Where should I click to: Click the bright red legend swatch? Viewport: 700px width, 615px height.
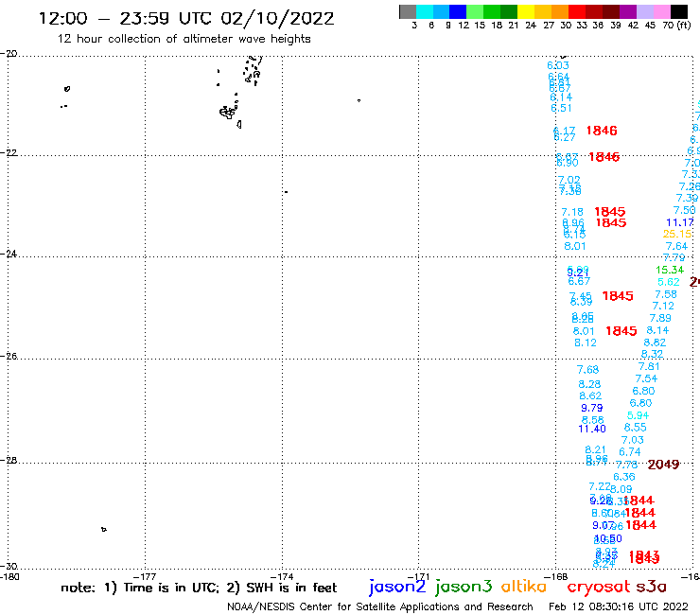(x=577, y=11)
